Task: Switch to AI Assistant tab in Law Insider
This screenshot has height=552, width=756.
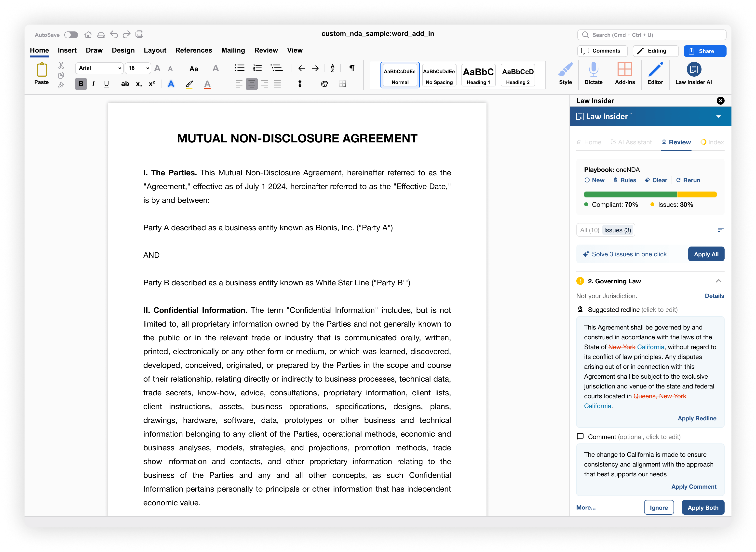Action: pyautogui.click(x=631, y=142)
